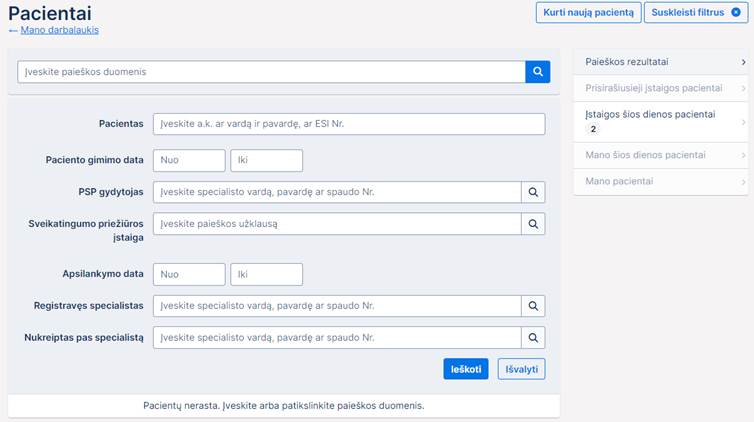Click into the Pacientas input field

[x=349, y=124]
